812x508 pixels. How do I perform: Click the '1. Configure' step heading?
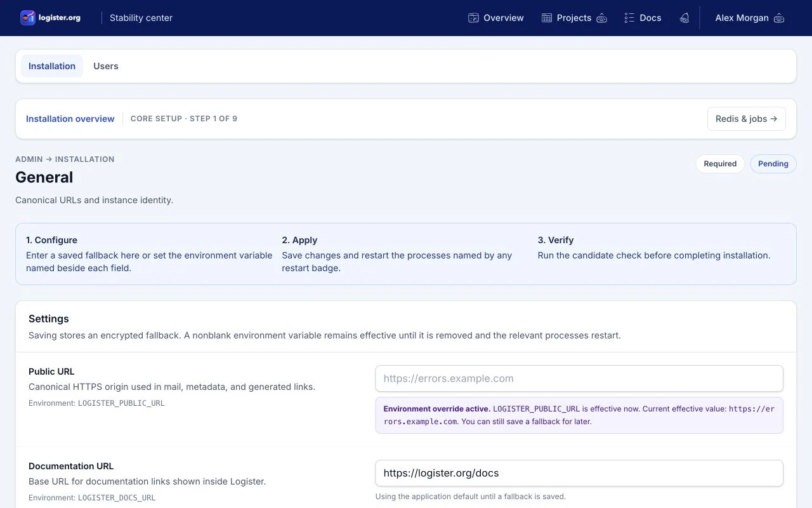(x=51, y=240)
